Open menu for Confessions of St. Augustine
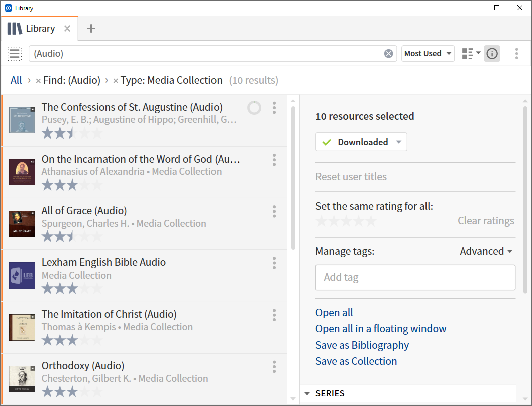 coord(274,108)
